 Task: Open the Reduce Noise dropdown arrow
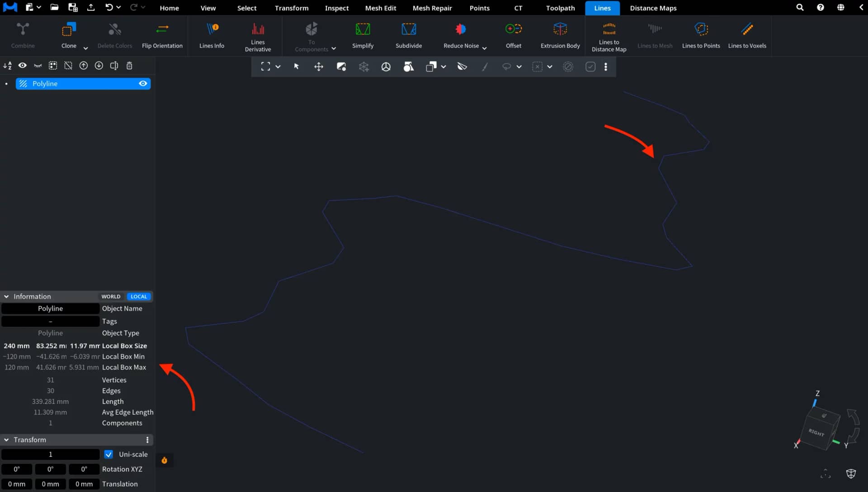click(x=484, y=48)
